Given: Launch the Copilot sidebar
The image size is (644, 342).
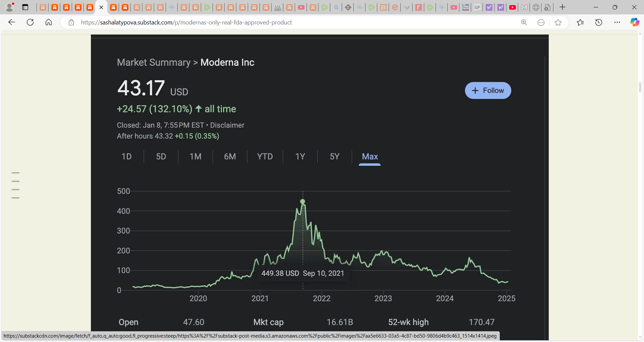Looking at the screenshot, I should point(635,22).
